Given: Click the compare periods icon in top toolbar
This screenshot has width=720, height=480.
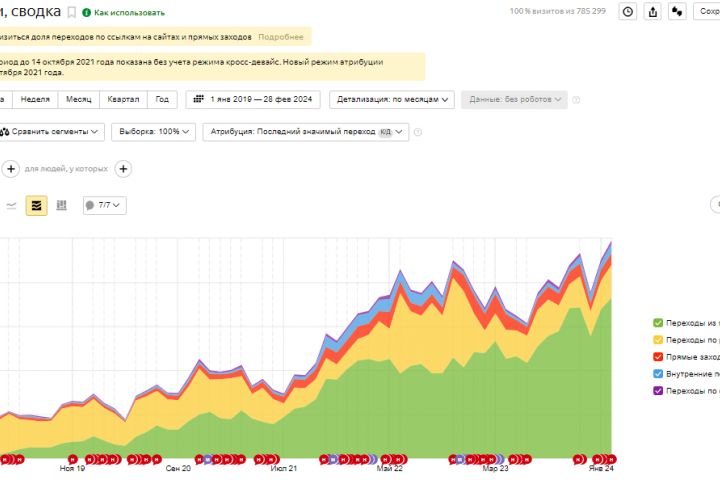Looking at the screenshot, I should pyautogui.click(x=677, y=12).
